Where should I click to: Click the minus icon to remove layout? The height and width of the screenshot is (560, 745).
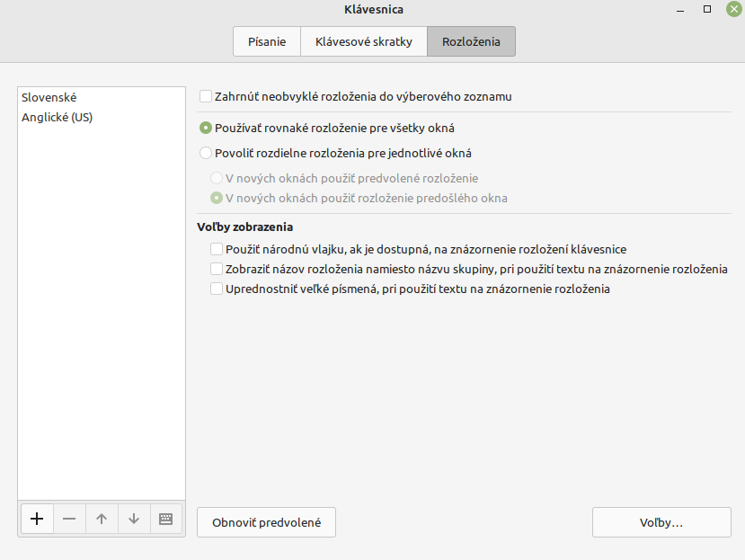[x=69, y=519]
